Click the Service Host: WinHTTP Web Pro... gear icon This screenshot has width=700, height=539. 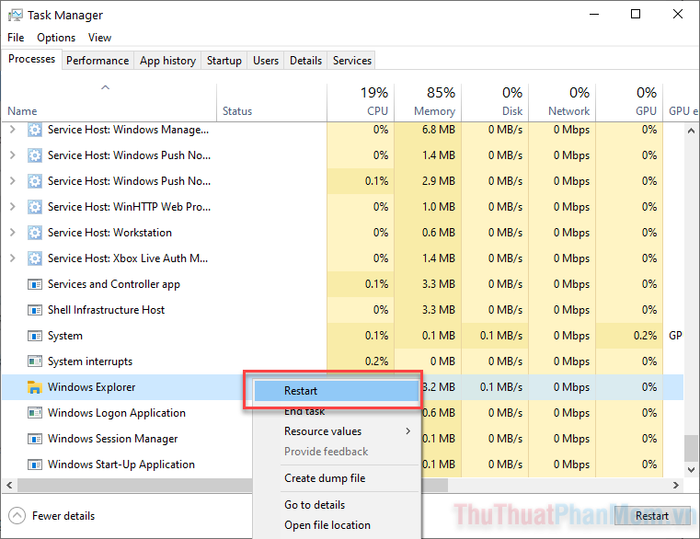click(x=35, y=207)
